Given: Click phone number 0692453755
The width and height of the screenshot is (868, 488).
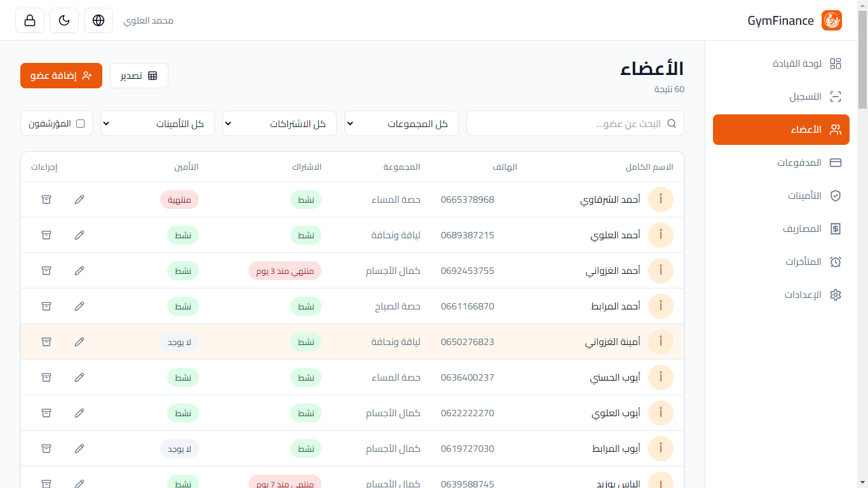Looking at the screenshot, I should coord(468,271).
